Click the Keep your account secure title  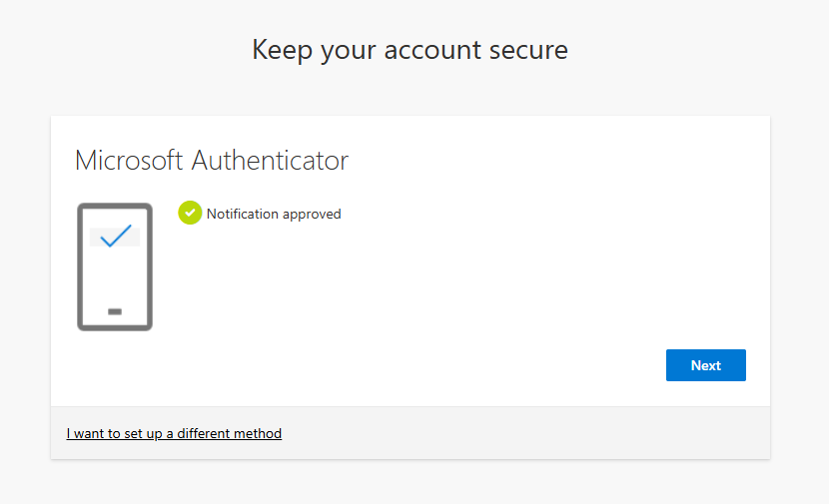[410, 50]
